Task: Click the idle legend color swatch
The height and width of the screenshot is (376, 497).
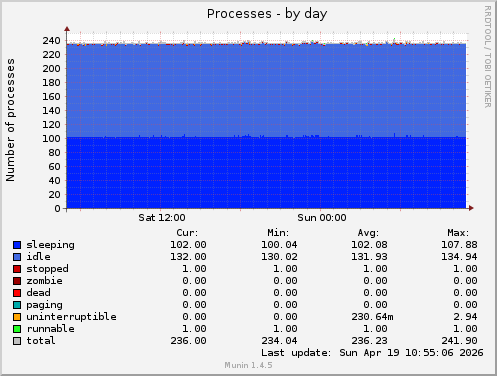Action: point(17,257)
